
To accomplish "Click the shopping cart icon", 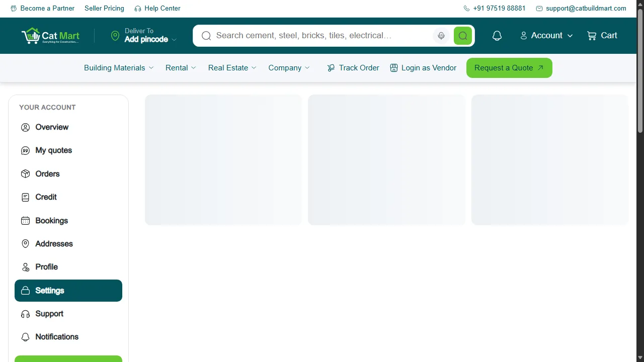I will pyautogui.click(x=592, y=36).
